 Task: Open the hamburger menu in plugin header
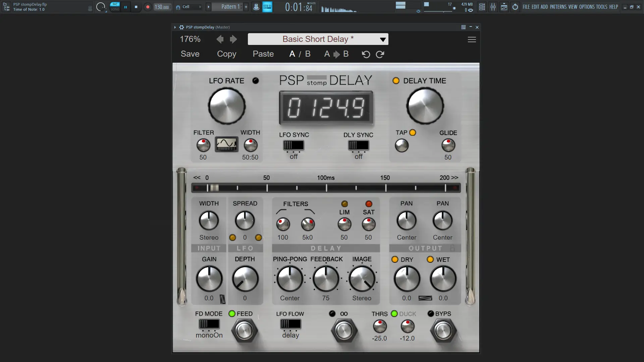(x=472, y=40)
